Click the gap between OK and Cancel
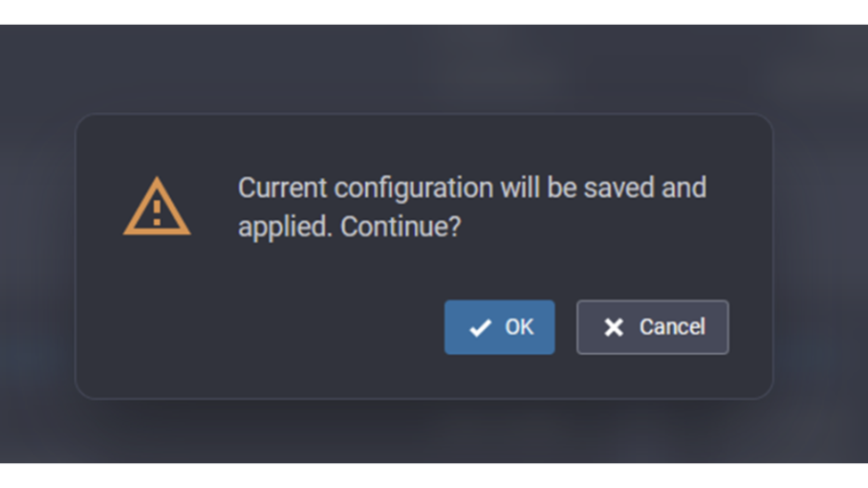Viewport: 868px width, 488px height. pyautogui.click(x=565, y=327)
